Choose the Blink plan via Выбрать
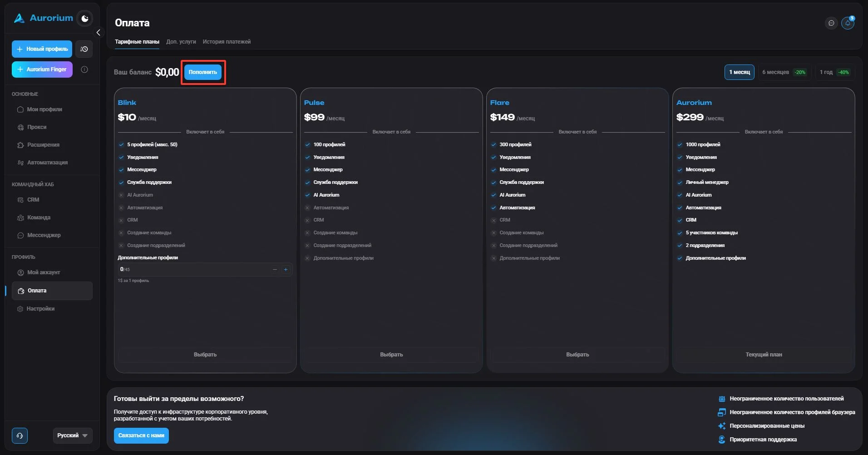The width and height of the screenshot is (868, 455). tap(205, 355)
